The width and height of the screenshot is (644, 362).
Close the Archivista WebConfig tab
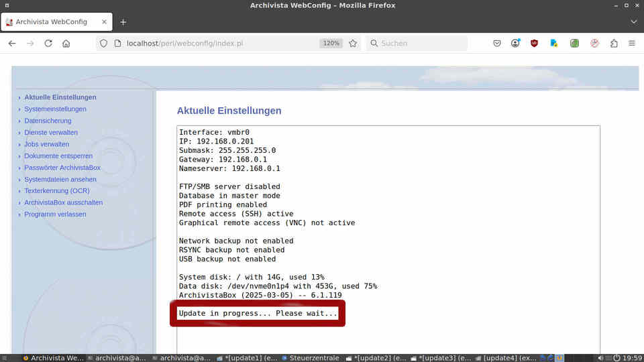tap(105, 21)
